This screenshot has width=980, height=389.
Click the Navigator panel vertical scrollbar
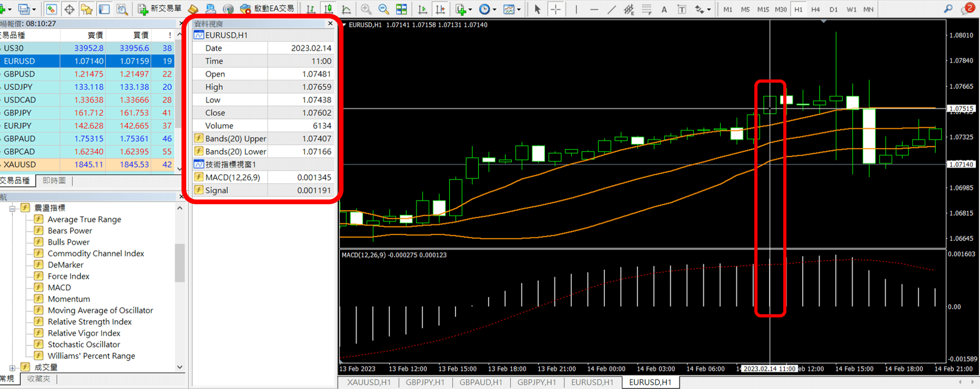(x=180, y=263)
